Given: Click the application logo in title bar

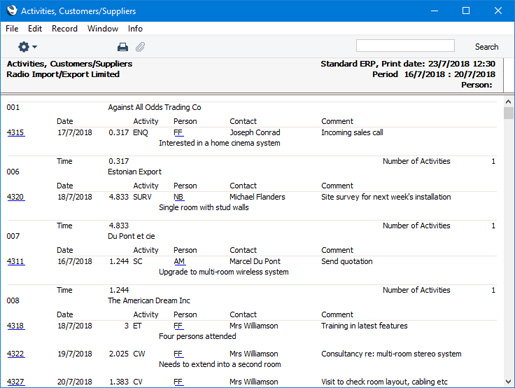Looking at the screenshot, I should (x=12, y=10).
